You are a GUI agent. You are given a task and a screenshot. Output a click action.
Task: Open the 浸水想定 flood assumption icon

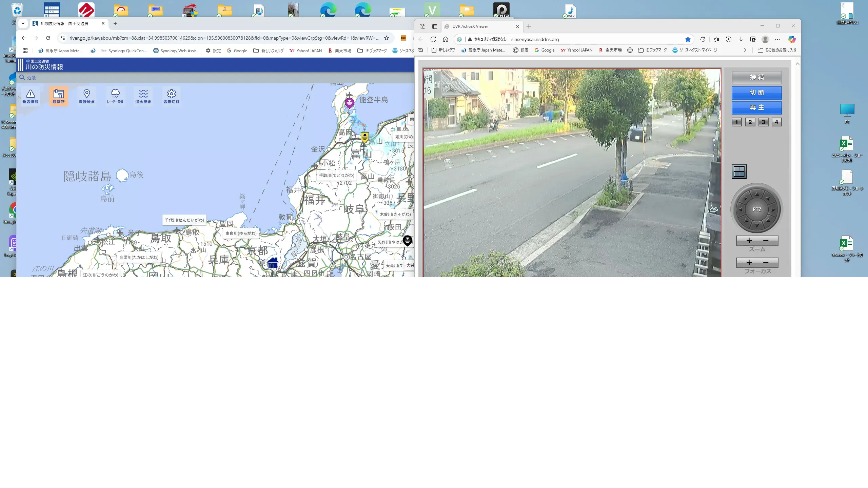tap(143, 96)
